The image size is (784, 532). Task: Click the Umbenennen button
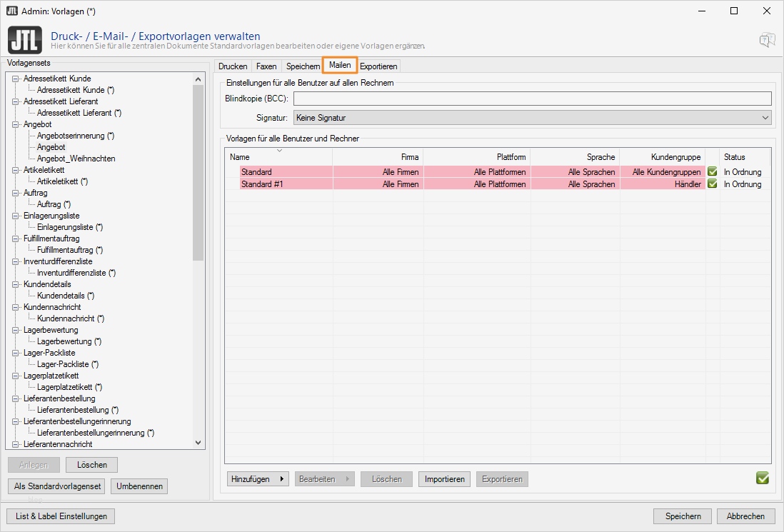pyautogui.click(x=139, y=486)
